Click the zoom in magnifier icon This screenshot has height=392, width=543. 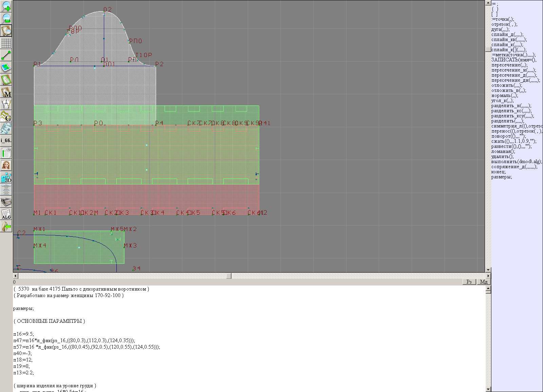pyautogui.click(x=6, y=6)
